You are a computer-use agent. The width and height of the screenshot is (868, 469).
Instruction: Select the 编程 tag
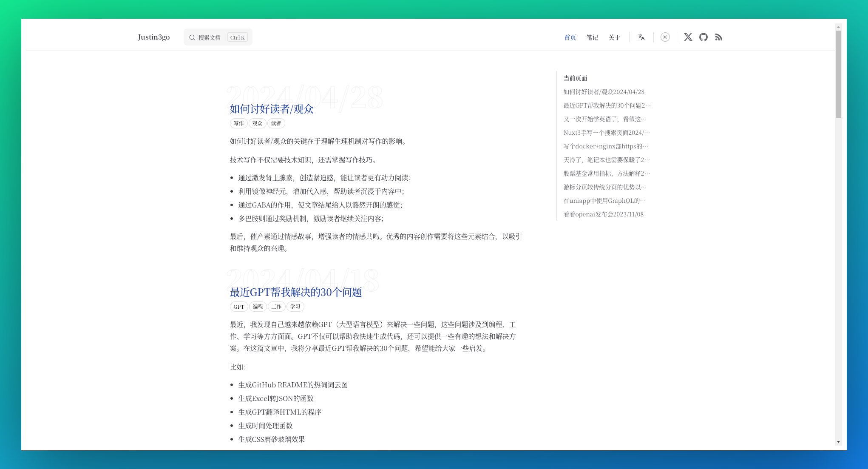pos(258,307)
